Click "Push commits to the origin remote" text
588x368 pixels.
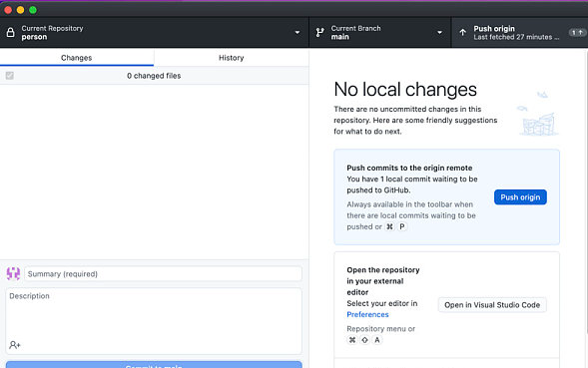click(x=409, y=168)
